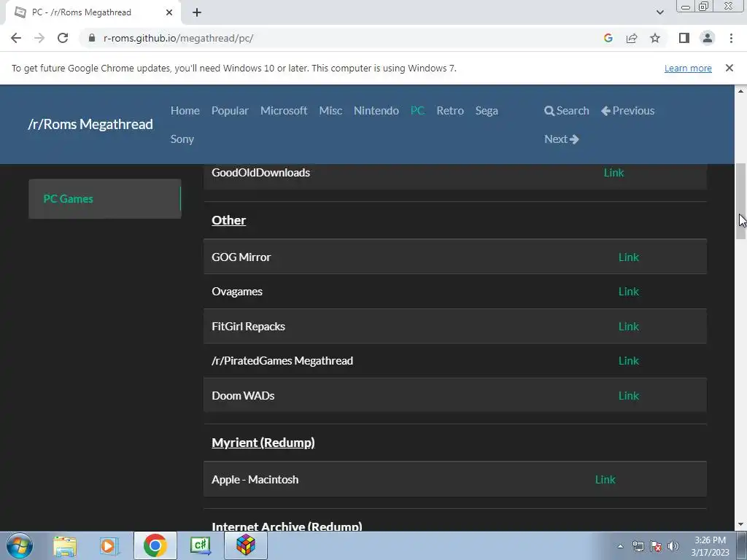Open Chrome profile avatar

(708, 38)
